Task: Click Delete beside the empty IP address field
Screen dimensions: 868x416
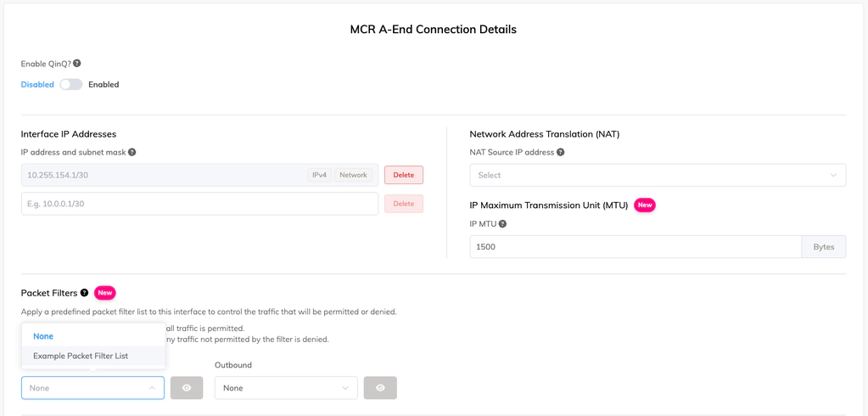Action: pyautogui.click(x=404, y=204)
